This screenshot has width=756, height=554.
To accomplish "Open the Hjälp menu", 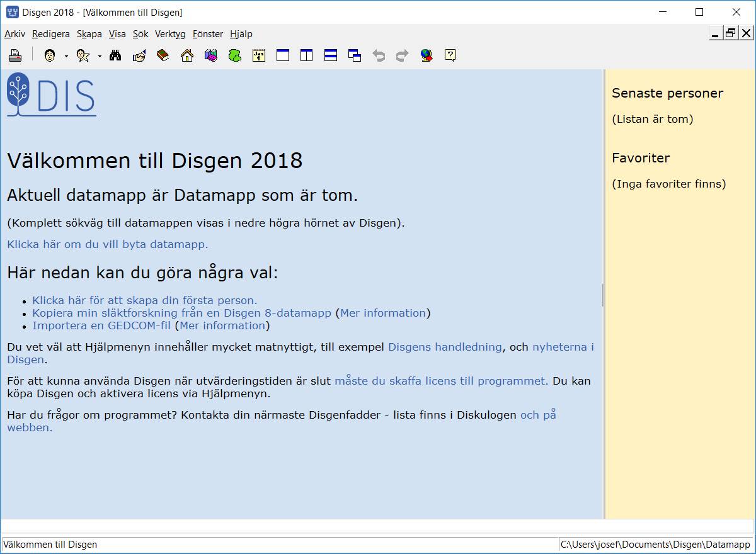I will coord(241,34).
